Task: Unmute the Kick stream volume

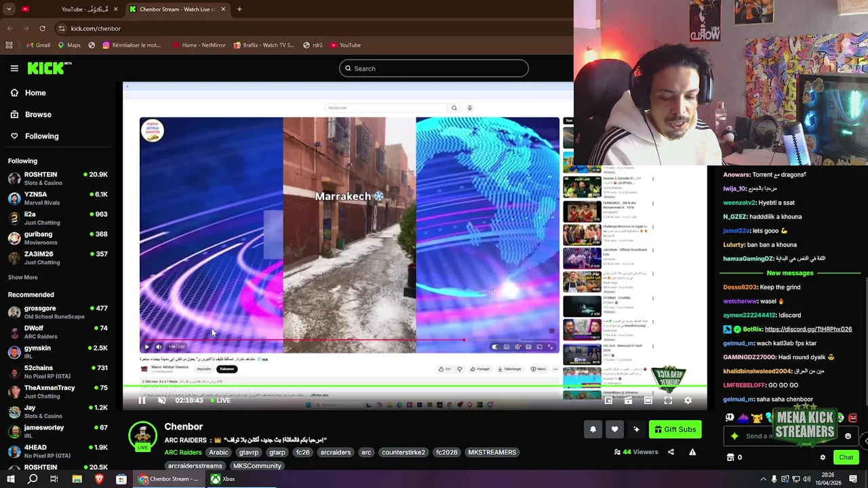Action: tap(162, 401)
